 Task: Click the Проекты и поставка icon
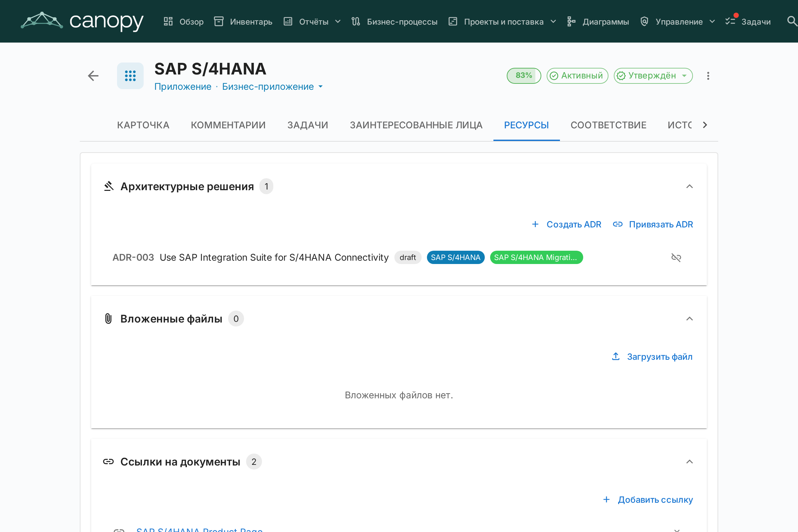pyautogui.click(x=453, y=21)
